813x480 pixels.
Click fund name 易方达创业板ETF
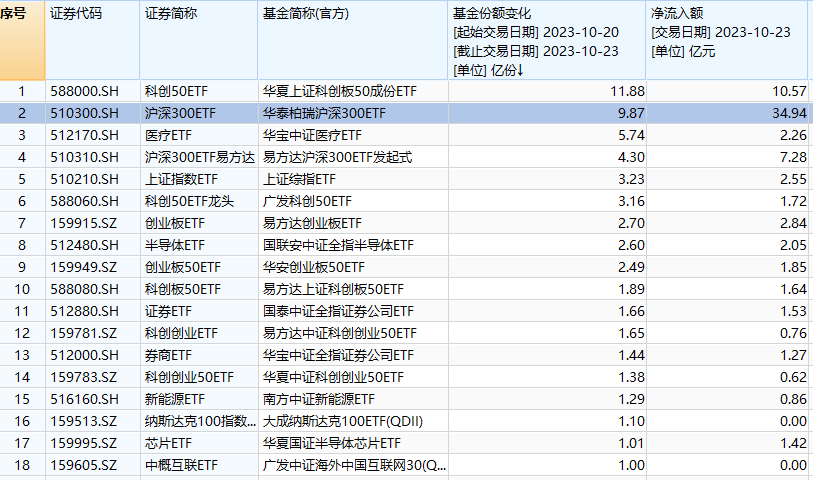tap(312, 223)
